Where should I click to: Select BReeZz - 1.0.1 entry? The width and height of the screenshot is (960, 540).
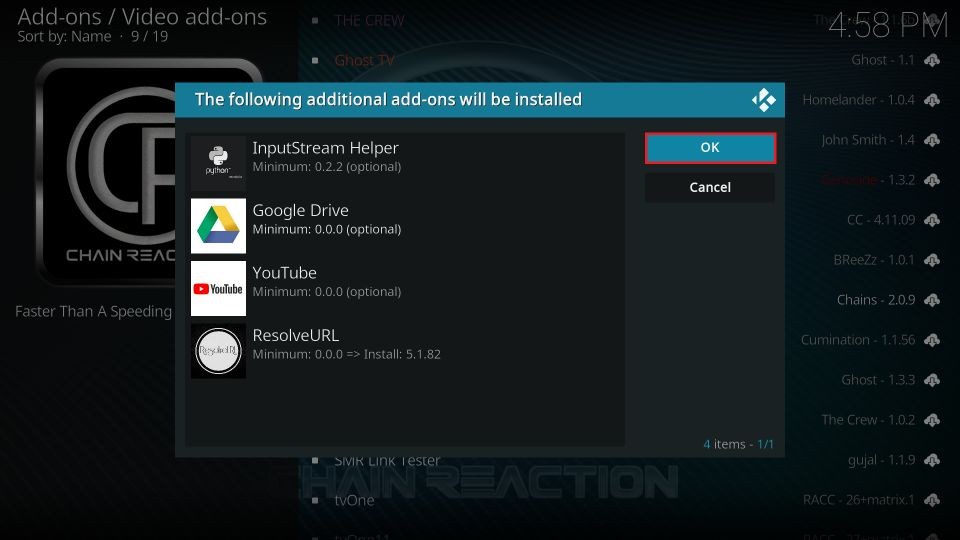(x=874, y=260)
